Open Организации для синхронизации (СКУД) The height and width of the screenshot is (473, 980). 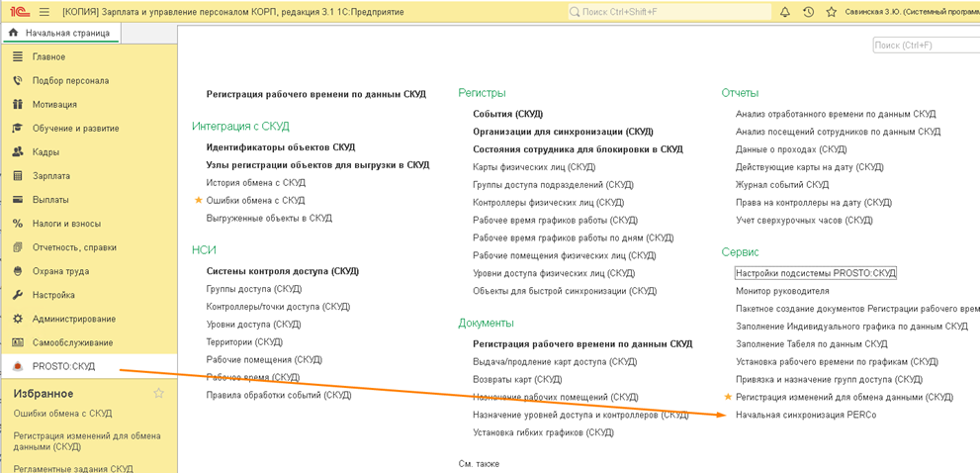[563, 132]
